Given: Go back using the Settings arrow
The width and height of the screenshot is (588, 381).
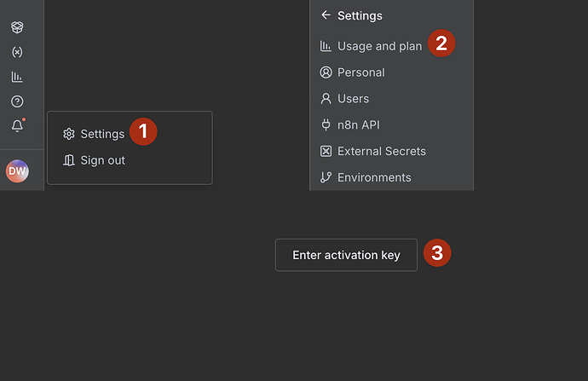Looking at the screenshot, I should [x=326, y=15].
